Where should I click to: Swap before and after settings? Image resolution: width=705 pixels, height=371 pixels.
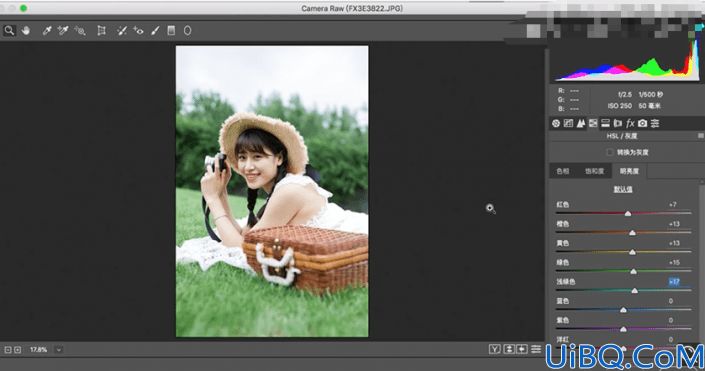(x=509, y=349)
